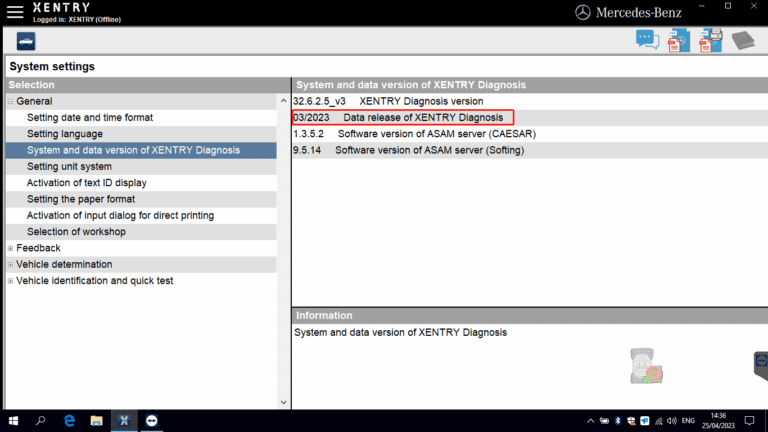Open Windows Security tray icon
Viewport: 768px width, 432px height.
coord(631,421)
